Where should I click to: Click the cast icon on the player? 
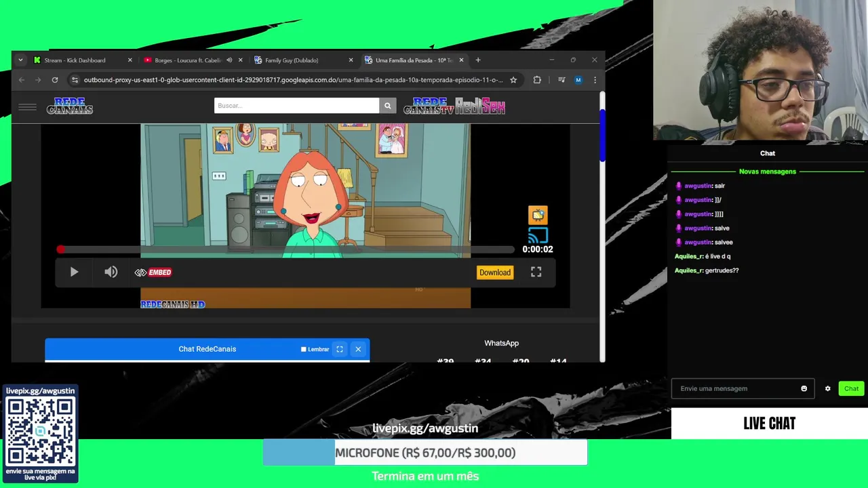tap(538, 235)
